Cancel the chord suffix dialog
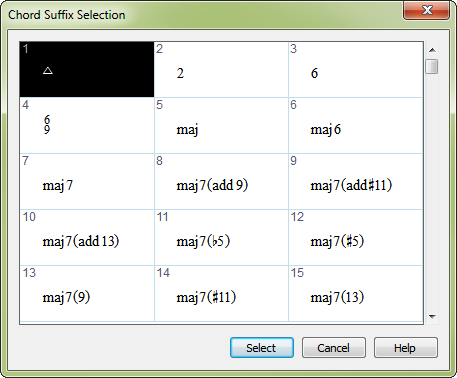 click(334, 348)
